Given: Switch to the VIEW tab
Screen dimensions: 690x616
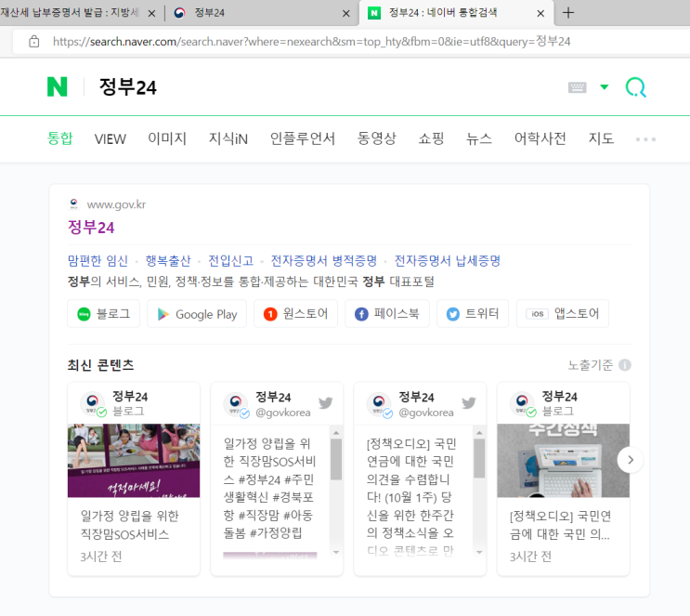Looking at the screenshot, I should (x=110, y=139).
